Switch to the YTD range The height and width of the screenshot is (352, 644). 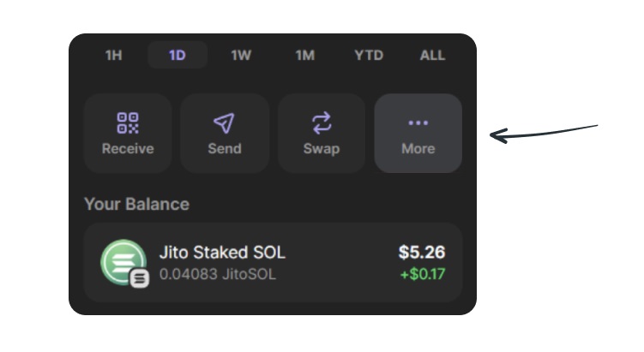[x=369, y=55]
